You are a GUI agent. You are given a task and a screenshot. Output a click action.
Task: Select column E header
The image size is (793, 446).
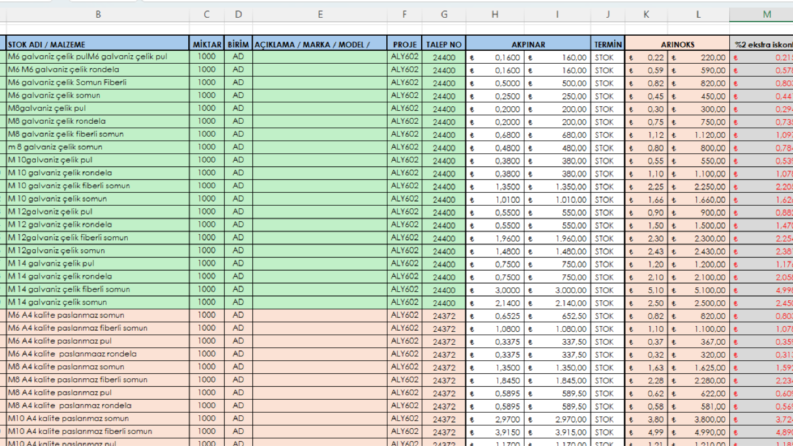point(320,15)
